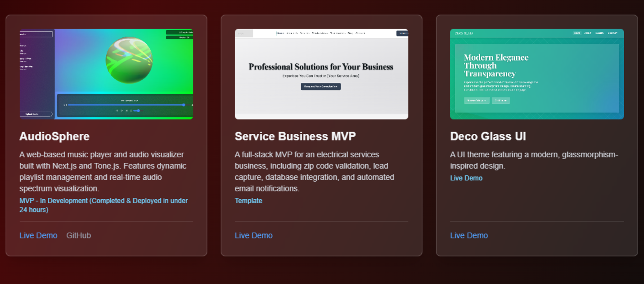The height and width of the screenshot is (284, 644).
Task: Click Blog in the Service Business navigation bar
Action: click(x=350, y=32)
